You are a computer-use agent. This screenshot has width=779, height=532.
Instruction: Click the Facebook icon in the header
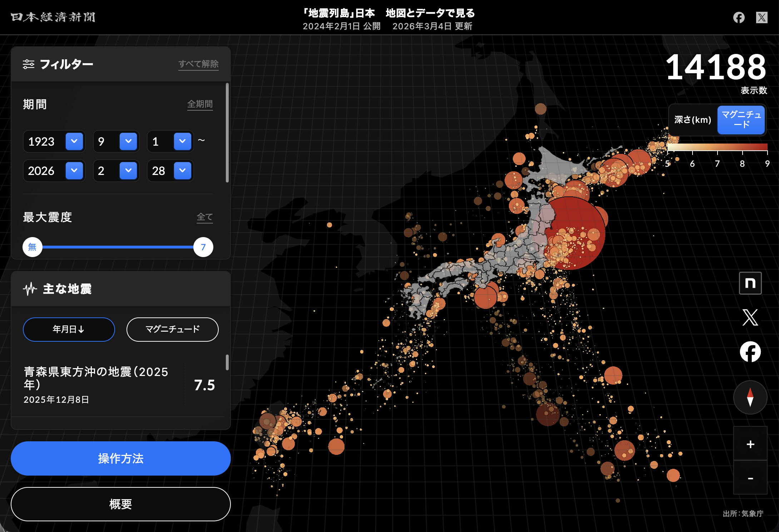[x=739, y=17]
